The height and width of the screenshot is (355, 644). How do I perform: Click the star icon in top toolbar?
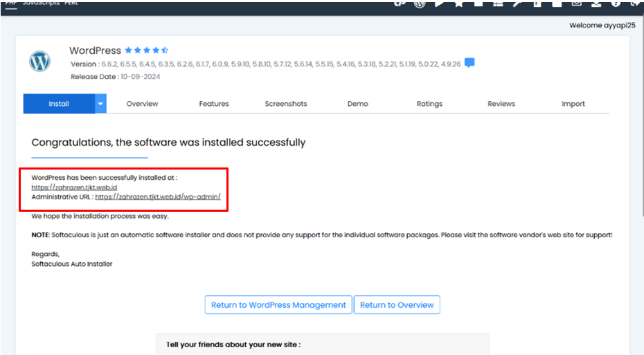click(x=459, y=3)
